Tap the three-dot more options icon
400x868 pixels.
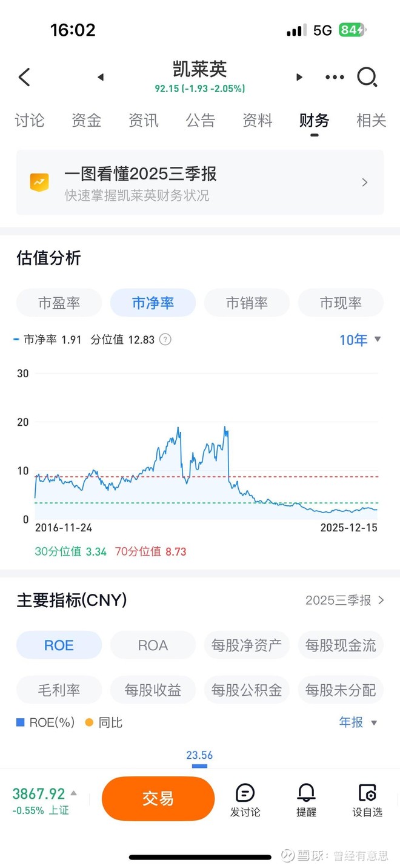point(334,77)
